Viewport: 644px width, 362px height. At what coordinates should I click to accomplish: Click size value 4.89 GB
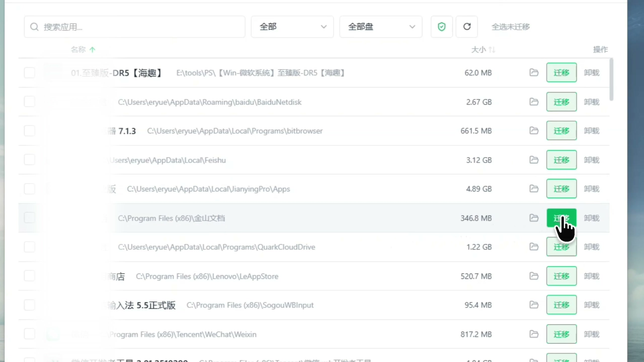(479, 189)
